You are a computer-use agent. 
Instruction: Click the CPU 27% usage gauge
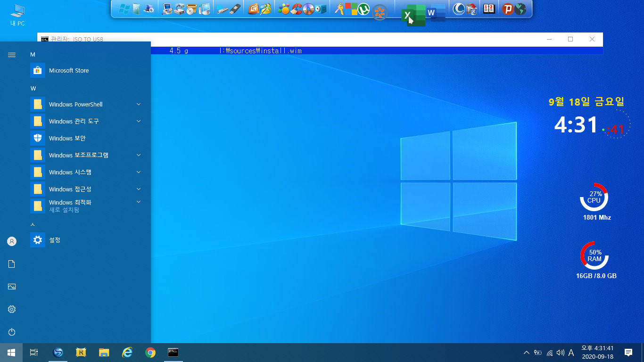point(594,197)
